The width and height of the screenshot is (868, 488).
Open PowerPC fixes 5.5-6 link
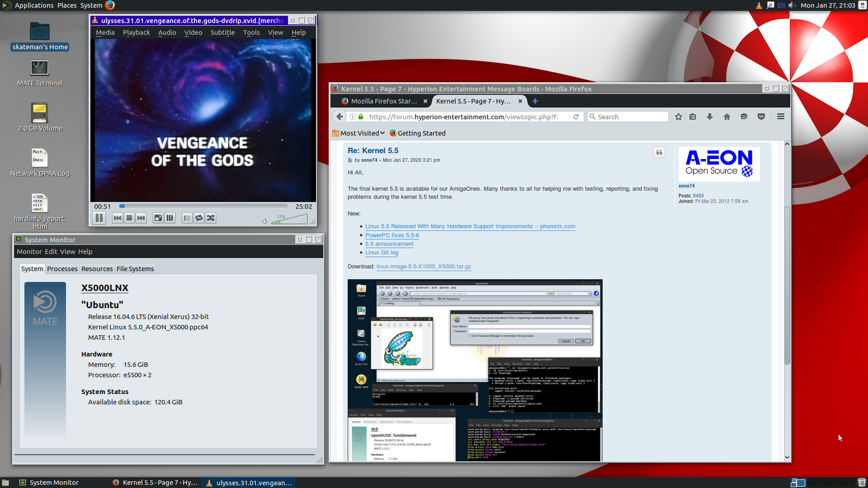392,235
